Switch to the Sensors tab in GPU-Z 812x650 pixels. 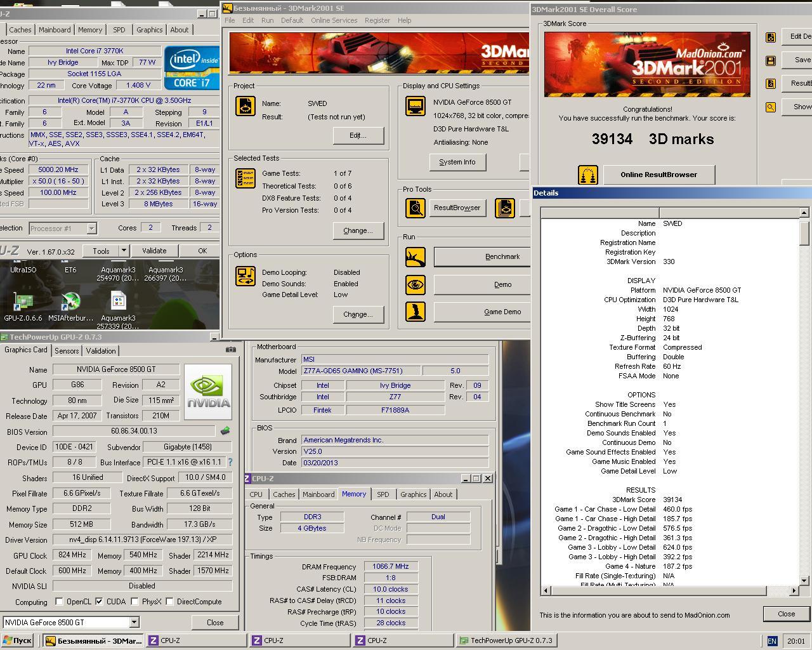pos(67,350)
